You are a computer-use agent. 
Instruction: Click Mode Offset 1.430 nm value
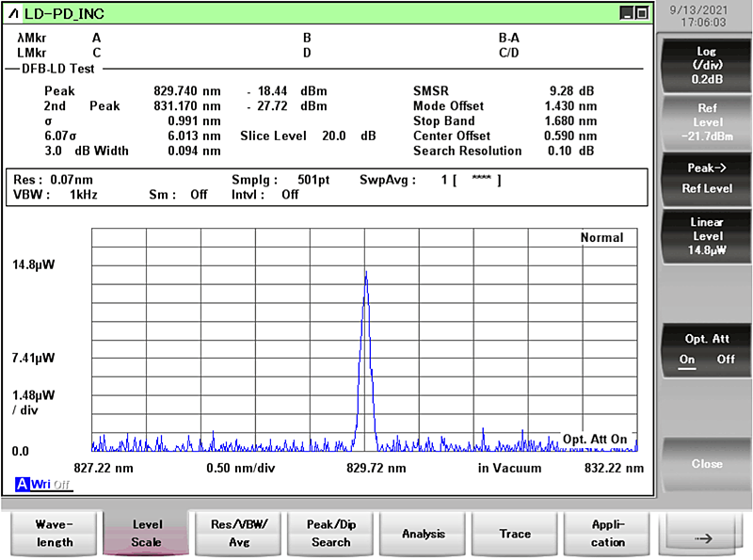click(570, 105)
